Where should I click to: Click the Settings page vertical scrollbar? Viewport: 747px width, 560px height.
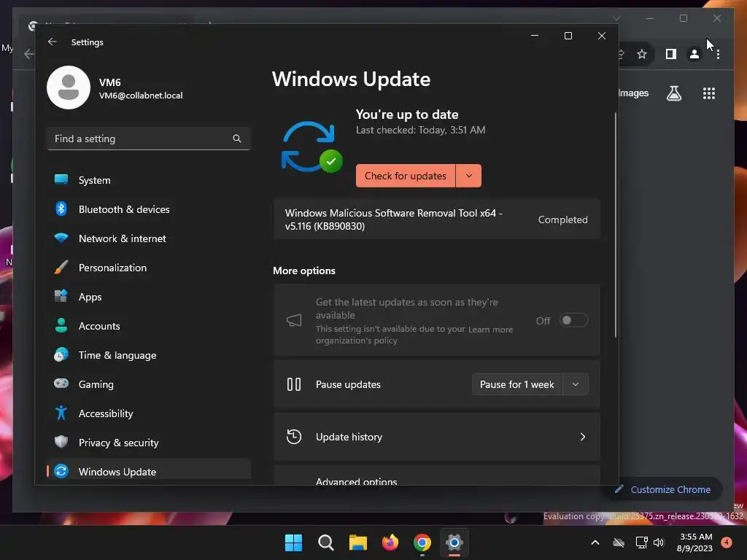coord(616,225)
